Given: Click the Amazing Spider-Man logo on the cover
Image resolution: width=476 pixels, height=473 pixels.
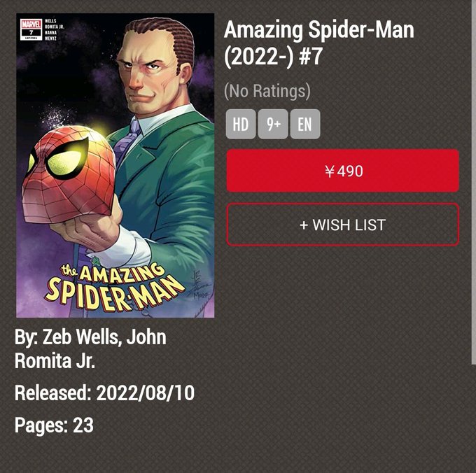Looking at the screenshot, I should (114, 288).
